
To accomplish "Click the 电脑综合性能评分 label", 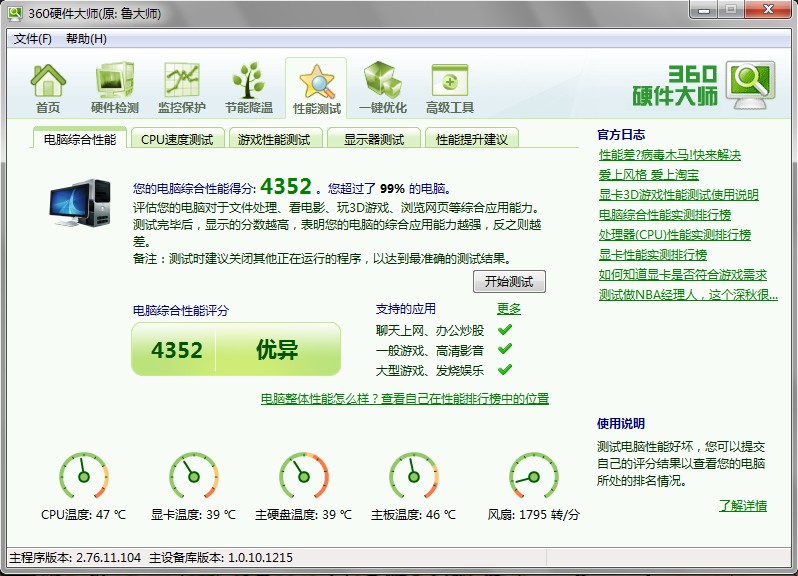I will [x=181, y=310].
